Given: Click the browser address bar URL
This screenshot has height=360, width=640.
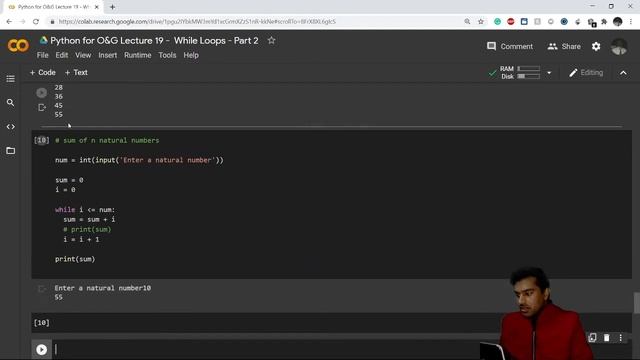Looking at the screenshot, I should (197, 22).
